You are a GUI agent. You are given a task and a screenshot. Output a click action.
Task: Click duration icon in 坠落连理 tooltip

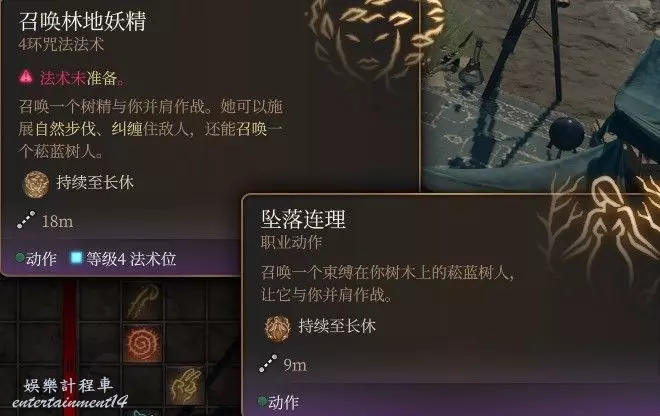277,327
